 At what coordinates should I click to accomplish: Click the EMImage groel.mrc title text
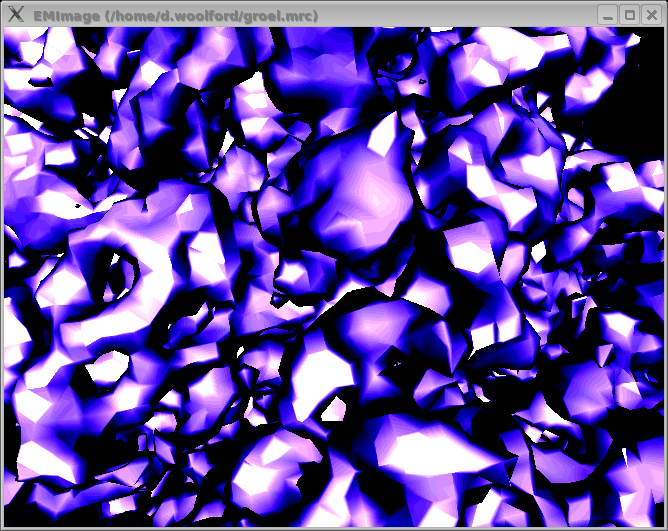(176, 16)
